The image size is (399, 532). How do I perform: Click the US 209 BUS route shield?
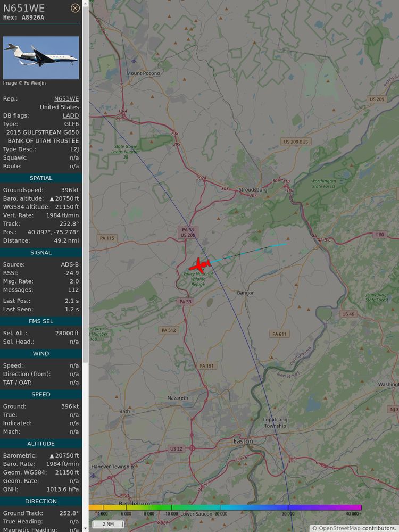(x=296, y=142)
